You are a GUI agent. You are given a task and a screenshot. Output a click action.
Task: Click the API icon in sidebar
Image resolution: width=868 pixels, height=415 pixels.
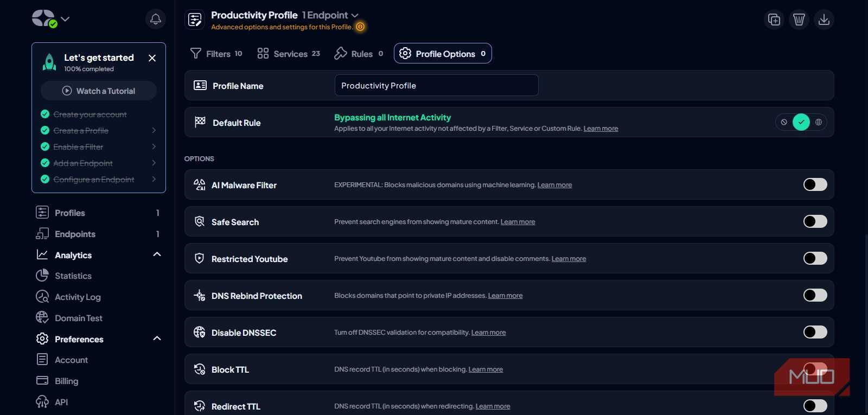pos(42,402)
